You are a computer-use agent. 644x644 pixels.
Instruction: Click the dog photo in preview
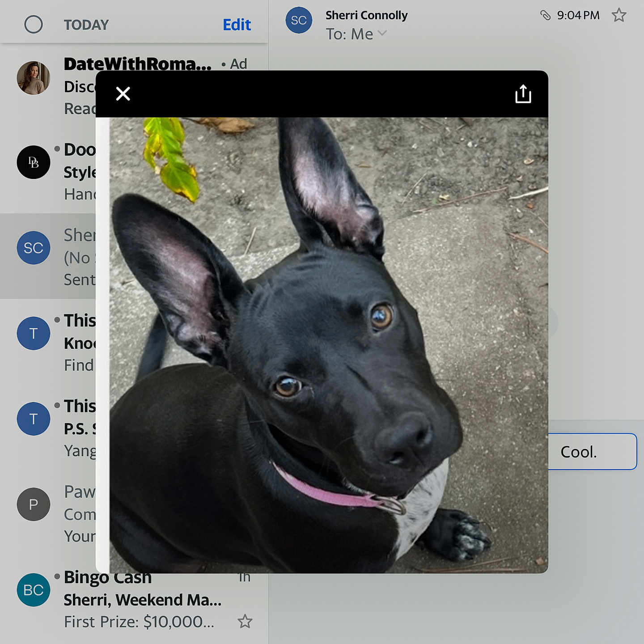329,345
